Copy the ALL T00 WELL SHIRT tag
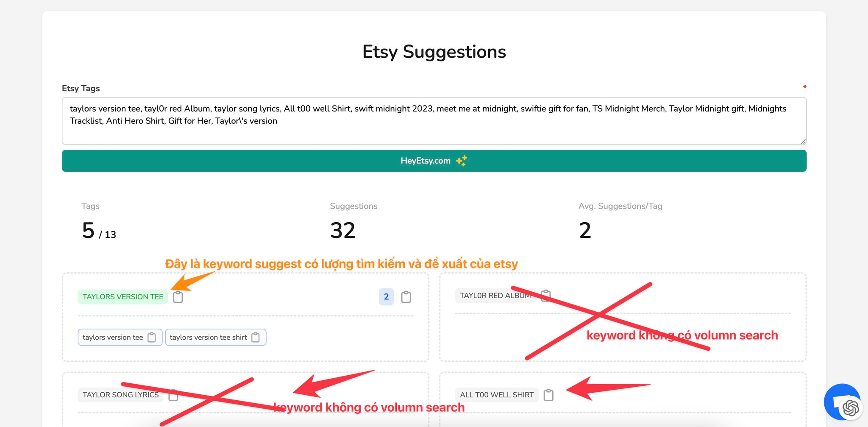 click(548, 395)
